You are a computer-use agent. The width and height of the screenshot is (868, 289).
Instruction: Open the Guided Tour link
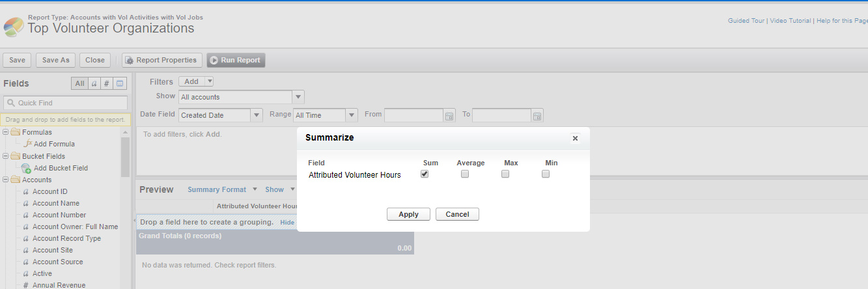click(x=746, y=21)
